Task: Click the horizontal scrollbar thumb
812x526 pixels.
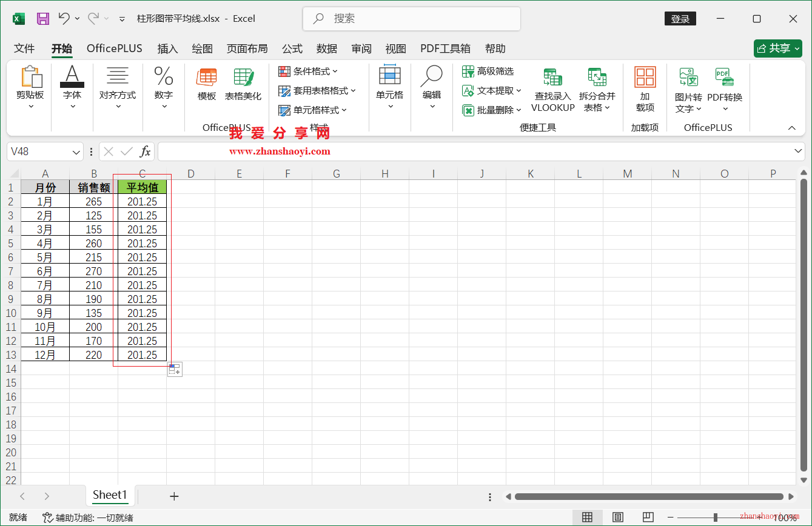Action: coord(649,496)
